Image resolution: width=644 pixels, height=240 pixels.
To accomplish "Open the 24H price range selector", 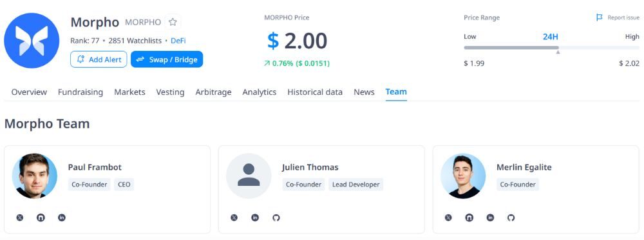I will click(x=551, y=37).
